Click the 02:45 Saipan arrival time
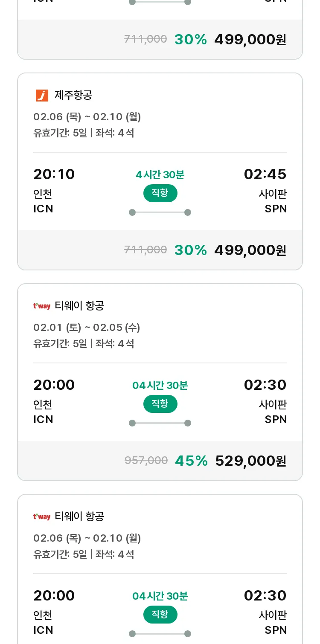This screenshot has height=644, width=320. pos(265,174)
